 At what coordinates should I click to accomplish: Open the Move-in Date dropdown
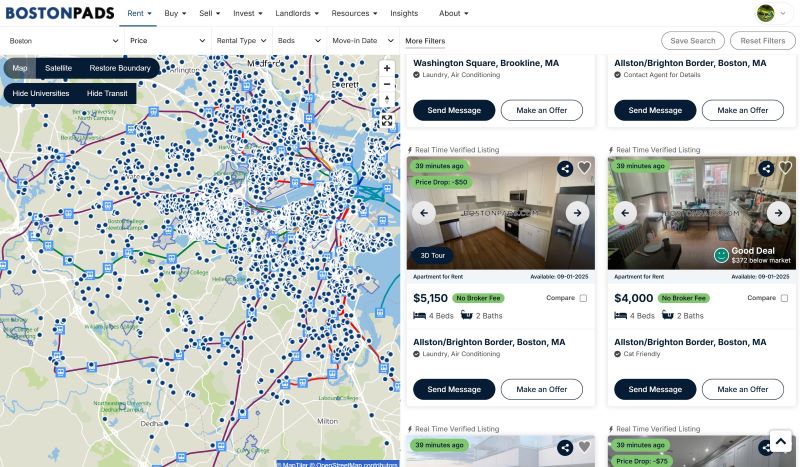[x=363, y=41]
